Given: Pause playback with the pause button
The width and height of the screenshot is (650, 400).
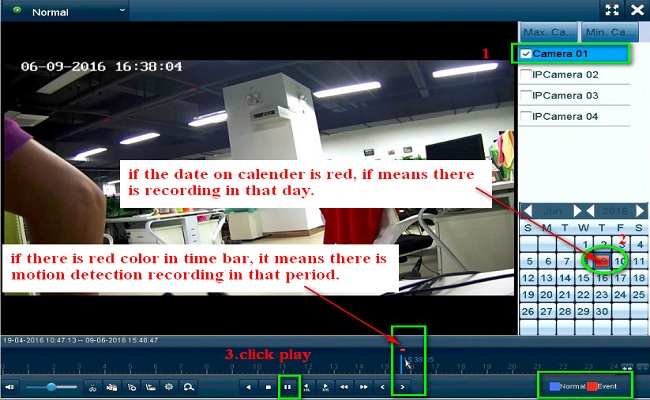Looking at the screenshot, I should coord(288,386).
